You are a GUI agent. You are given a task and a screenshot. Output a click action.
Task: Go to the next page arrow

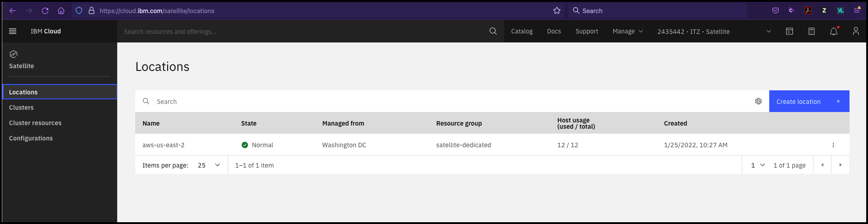[840, 165]
